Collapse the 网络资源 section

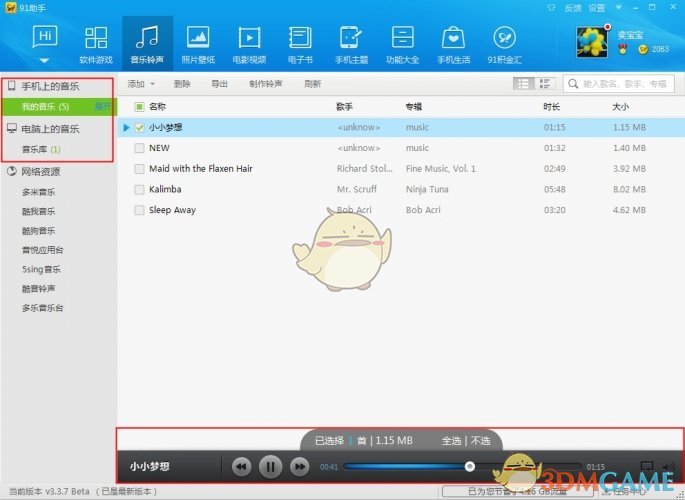[12, 171]
